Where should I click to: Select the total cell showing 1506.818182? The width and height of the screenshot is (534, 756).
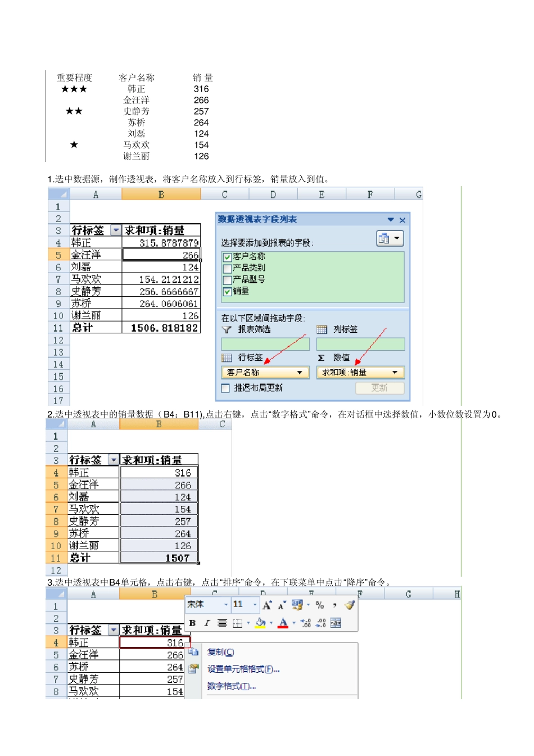coord(161,328)
